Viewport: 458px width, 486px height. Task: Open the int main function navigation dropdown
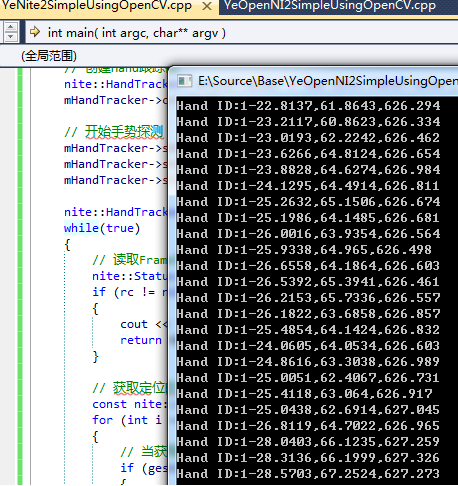(241, 33)
